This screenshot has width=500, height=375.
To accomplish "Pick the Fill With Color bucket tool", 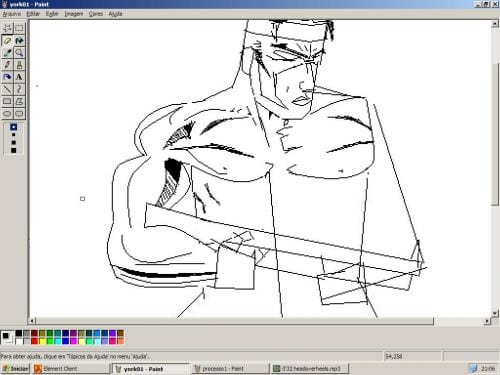I will (19, 41).
